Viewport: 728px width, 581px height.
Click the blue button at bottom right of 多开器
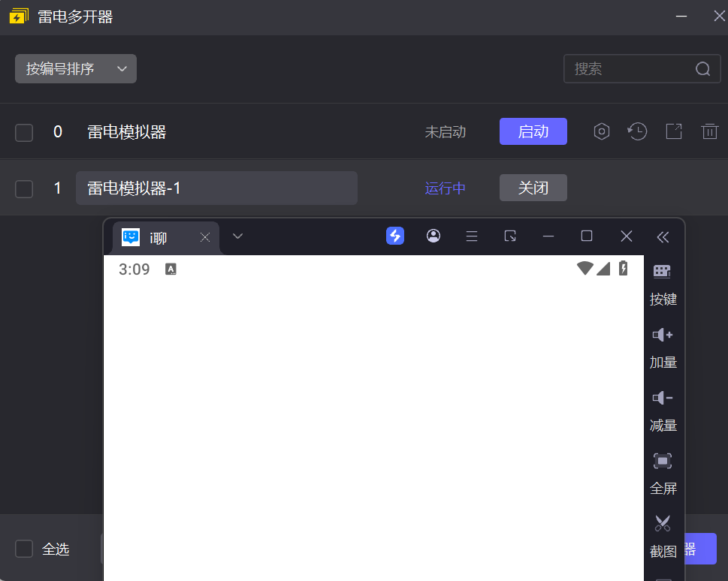(700, 549)
